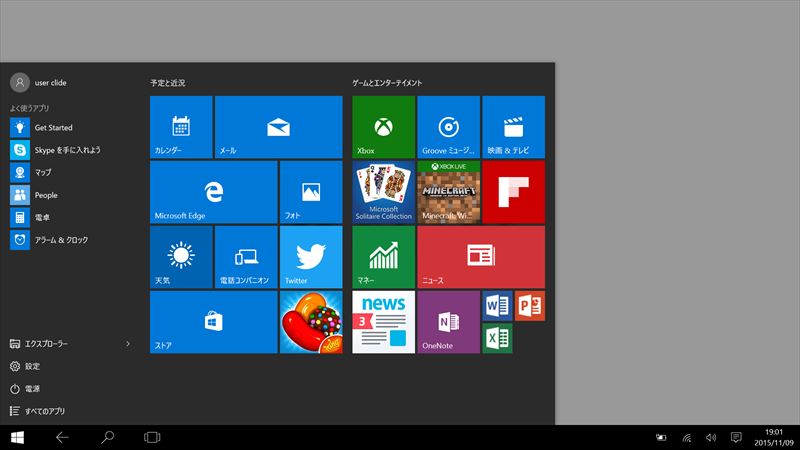Launch Microsoft Solitaire Collection tile

pos(384,192)
